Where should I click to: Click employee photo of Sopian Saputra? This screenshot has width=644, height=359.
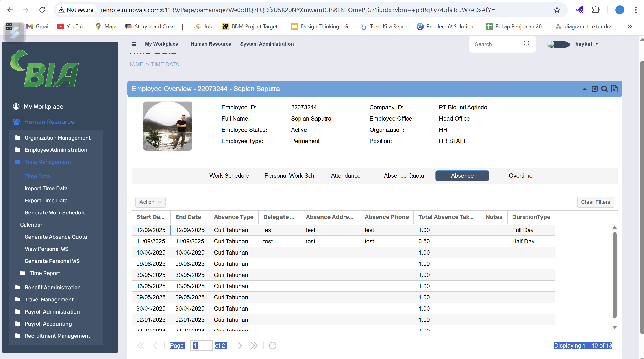coord(168,126)
